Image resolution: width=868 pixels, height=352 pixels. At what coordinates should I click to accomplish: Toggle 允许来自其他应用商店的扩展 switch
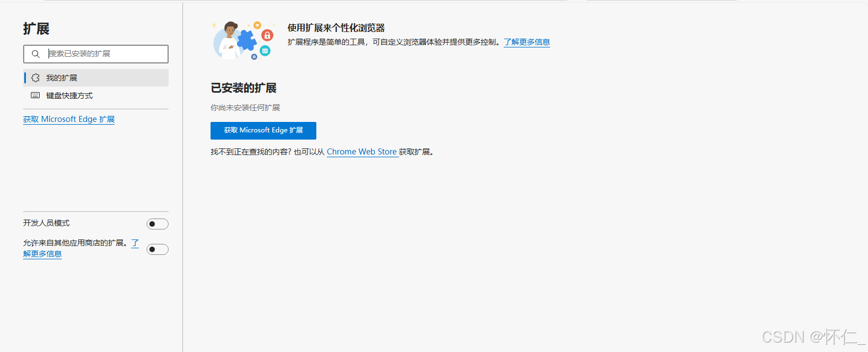coord(158,249)
